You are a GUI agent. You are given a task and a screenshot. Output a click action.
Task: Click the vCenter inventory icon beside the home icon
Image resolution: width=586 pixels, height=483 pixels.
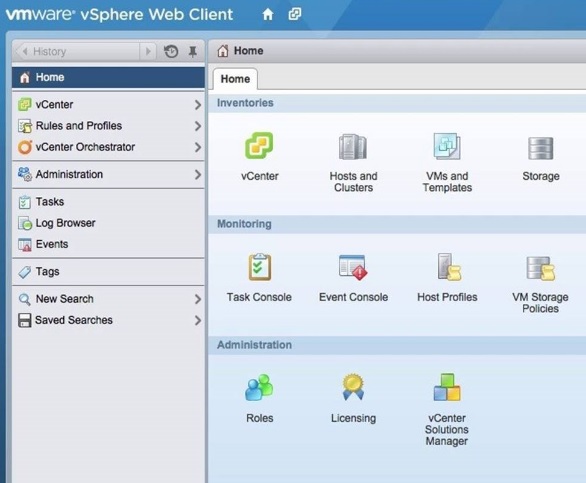[295, 14]
